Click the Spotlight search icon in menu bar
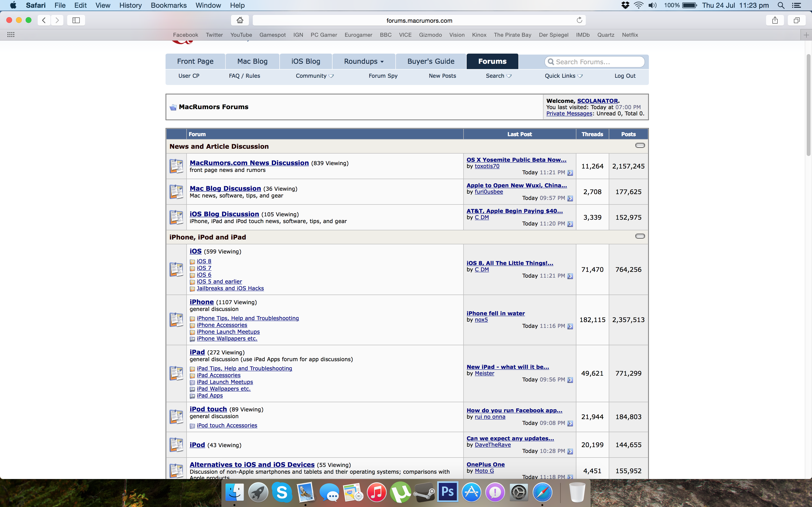812x507 pixels. point(781,5)
